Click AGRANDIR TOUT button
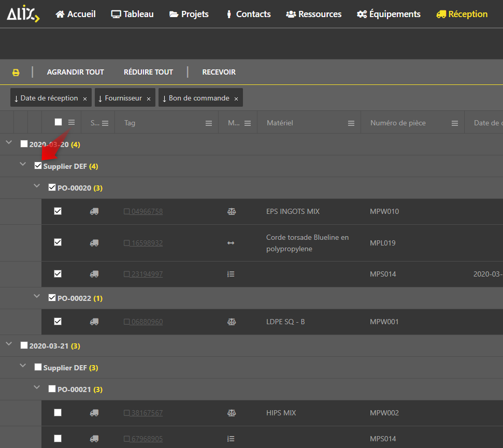 tap(76, 72)
